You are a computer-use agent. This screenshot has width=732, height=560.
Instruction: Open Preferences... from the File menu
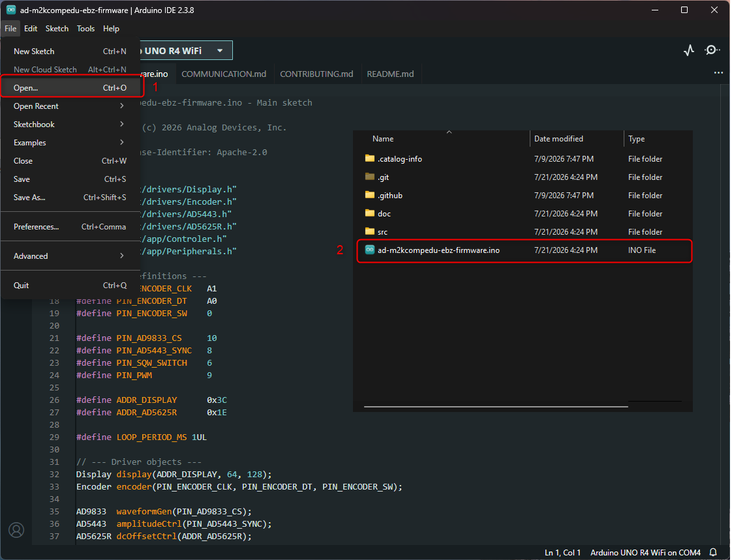[70, 227]
